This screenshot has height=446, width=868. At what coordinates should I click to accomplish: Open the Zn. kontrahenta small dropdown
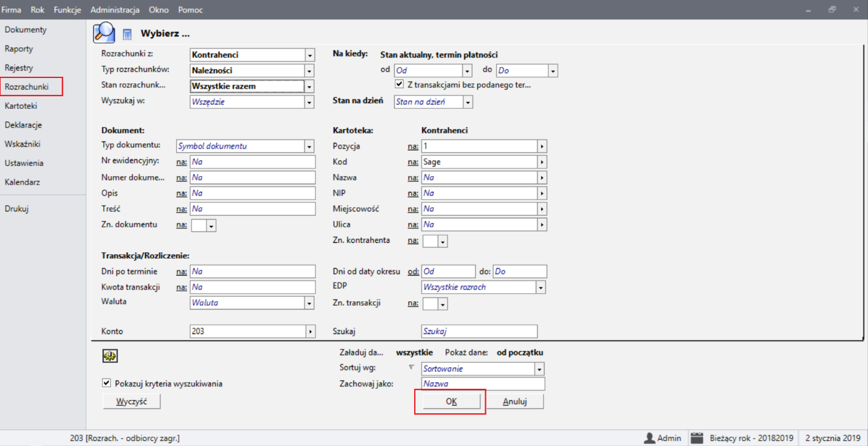tap(443, 241)
